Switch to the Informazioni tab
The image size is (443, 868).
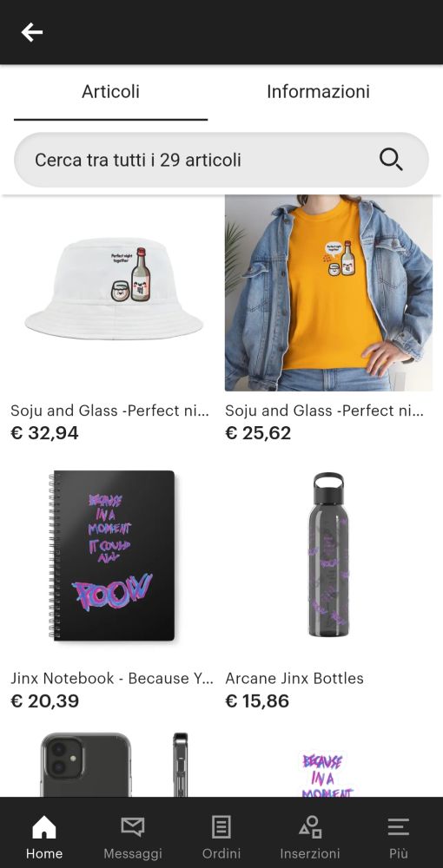click(x=318, y=92)
